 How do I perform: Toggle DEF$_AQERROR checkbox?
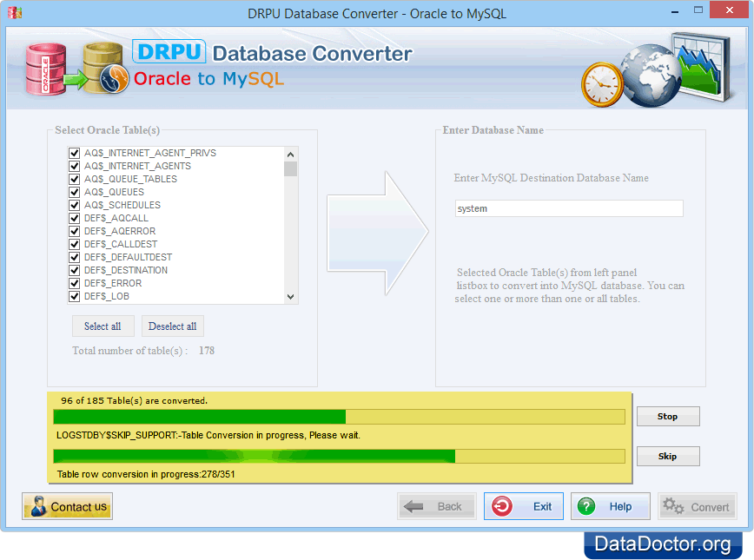tap(74, 231)
